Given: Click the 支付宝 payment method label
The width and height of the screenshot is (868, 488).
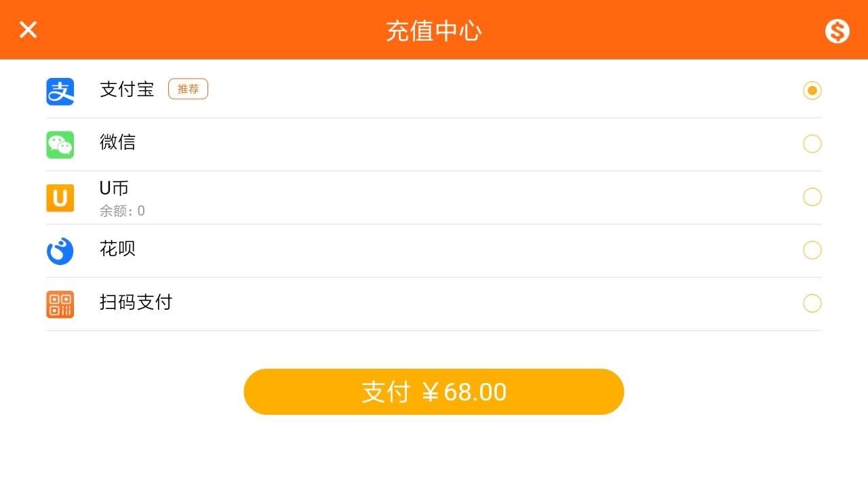Looking at the screenshot, I should [x=127, y=89].
